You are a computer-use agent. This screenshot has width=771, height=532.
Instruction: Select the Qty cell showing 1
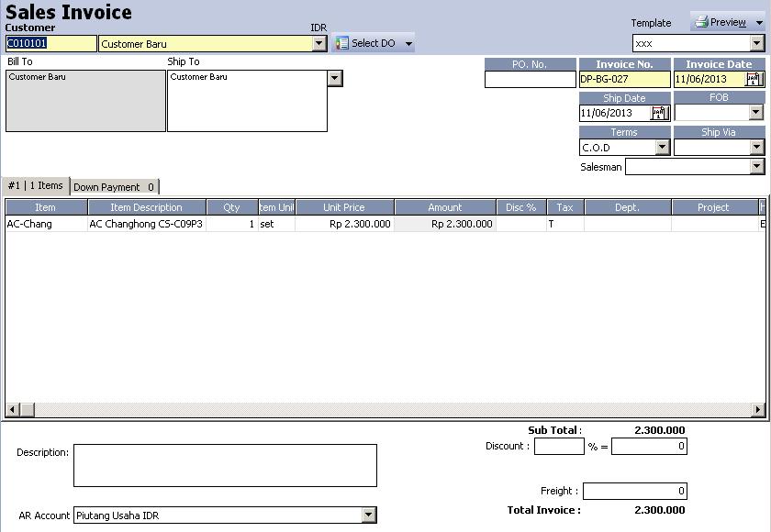point(232,224)
